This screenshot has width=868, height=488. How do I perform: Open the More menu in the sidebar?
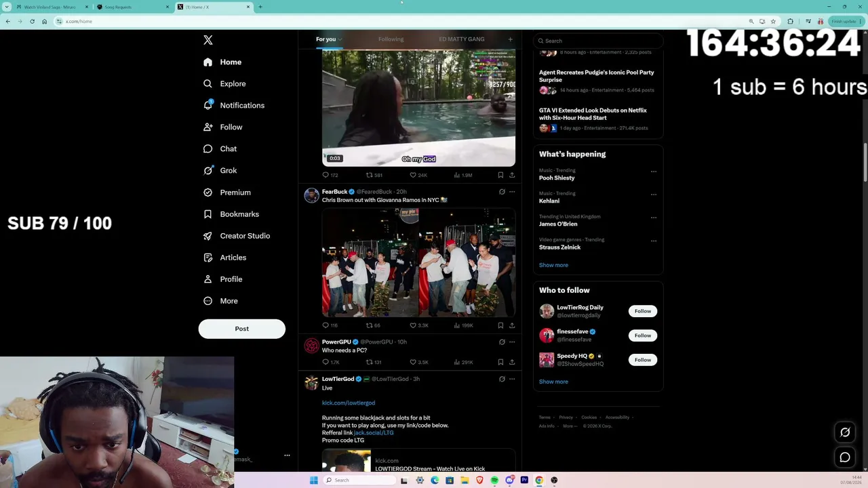220,301
